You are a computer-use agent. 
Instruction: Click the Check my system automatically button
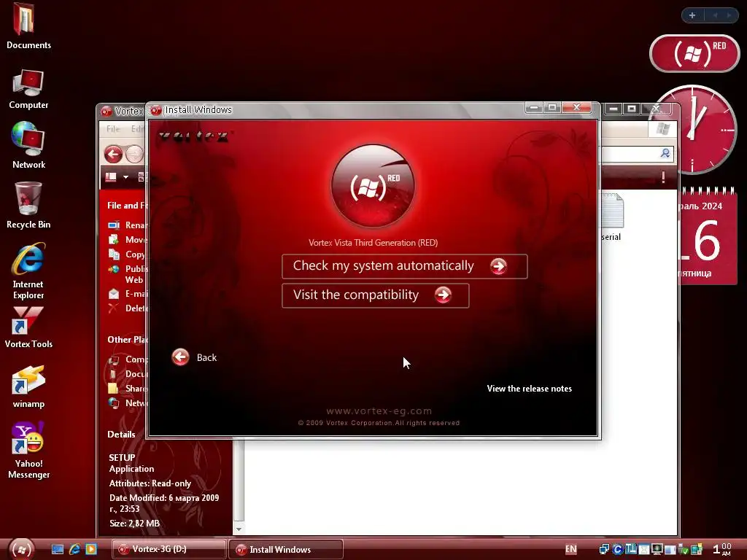[x=404, y=266]
